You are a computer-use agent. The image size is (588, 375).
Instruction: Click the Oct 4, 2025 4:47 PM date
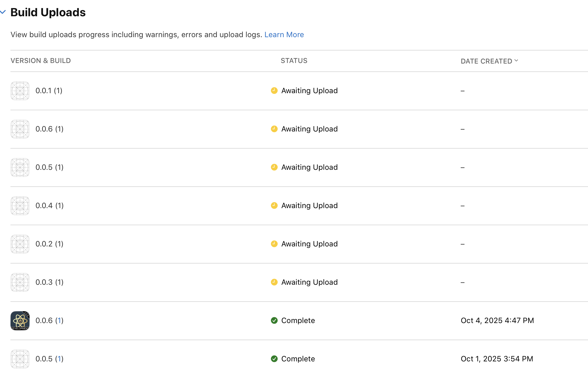pyautogui.click(x=497, y=320)
